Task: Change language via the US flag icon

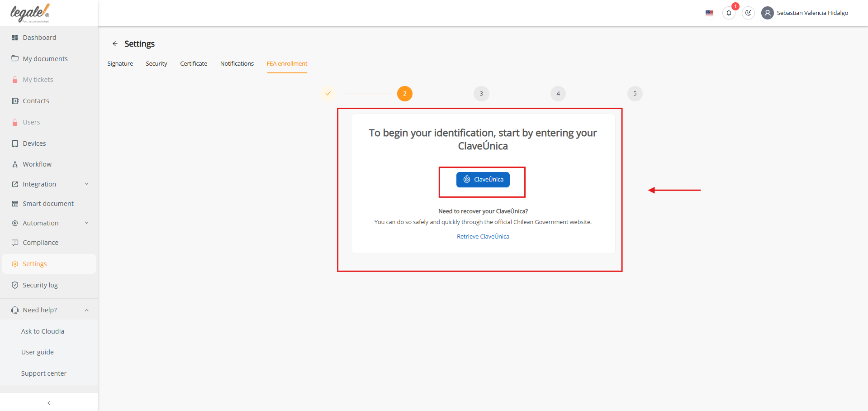Action: (709, 14)
